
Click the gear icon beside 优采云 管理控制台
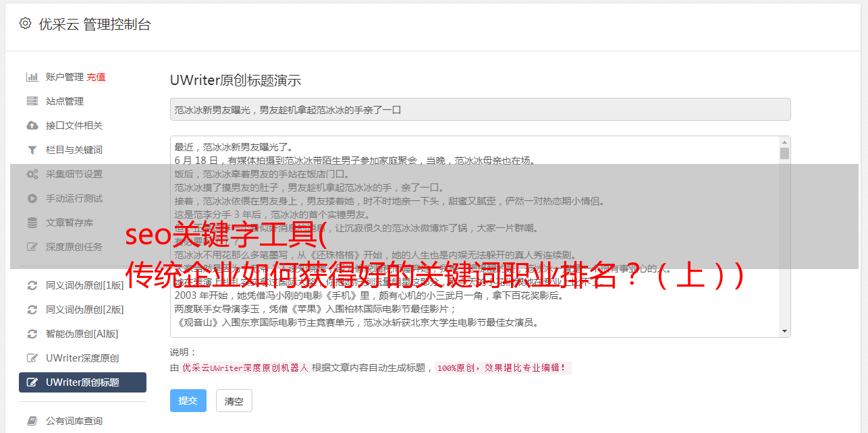click(25, 24)
